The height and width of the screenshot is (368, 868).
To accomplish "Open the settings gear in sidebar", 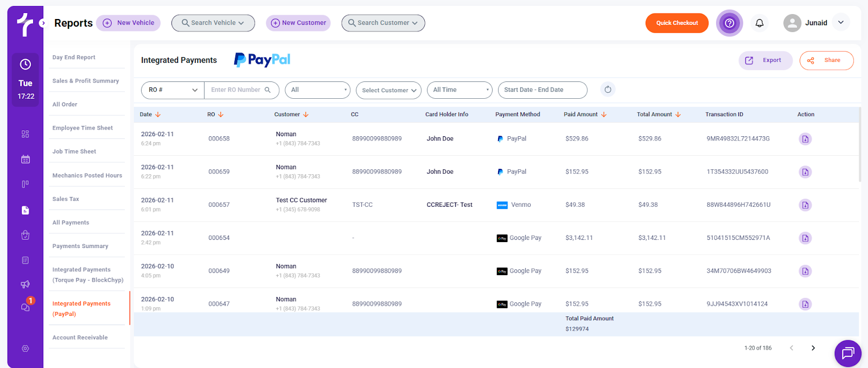I will point(25,348).
